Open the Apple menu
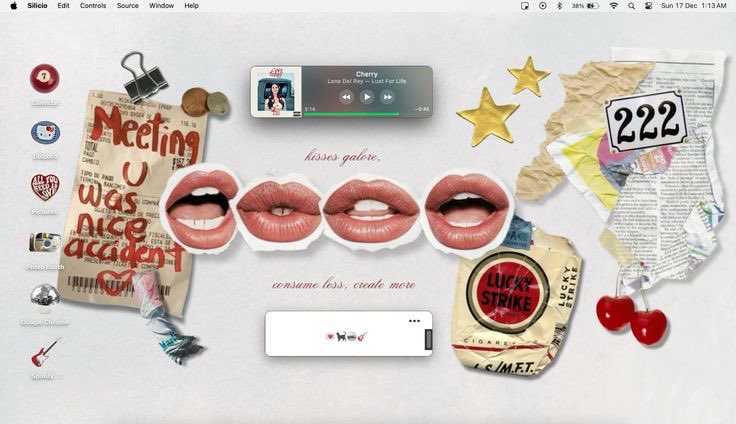Screen dimensions: 736x424 14,6
